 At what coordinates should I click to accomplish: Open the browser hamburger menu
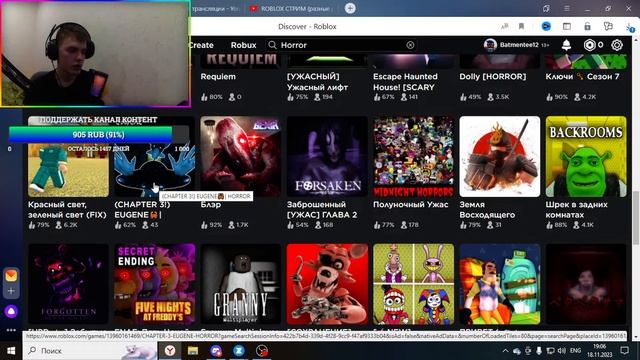(567, 8)
